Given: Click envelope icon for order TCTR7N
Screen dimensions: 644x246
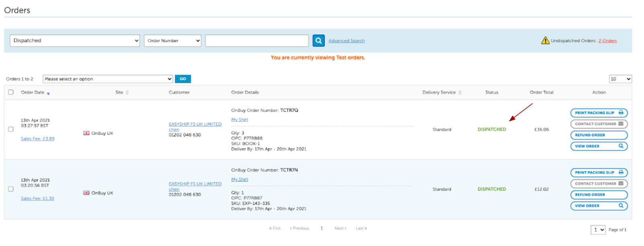Looking at the screenshot, I should pyautogui.click(x=621, y=184).
